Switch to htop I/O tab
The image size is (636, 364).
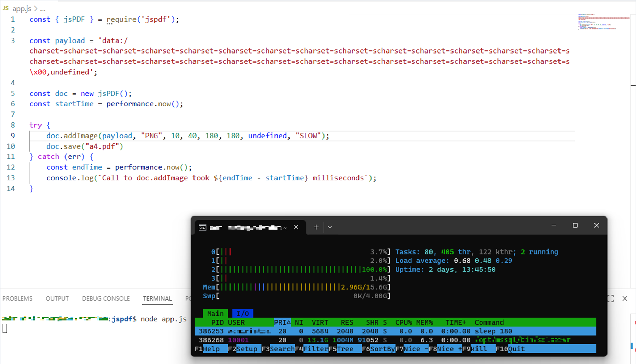pos(243,313)
